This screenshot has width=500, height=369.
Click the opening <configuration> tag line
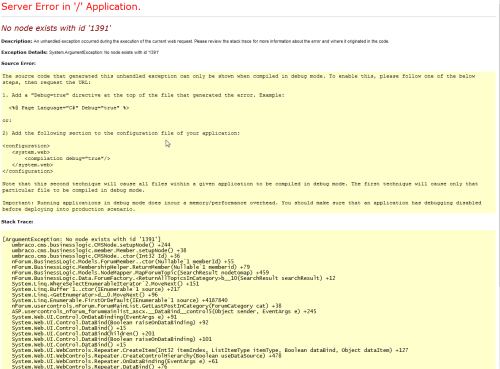pos(26,146)
